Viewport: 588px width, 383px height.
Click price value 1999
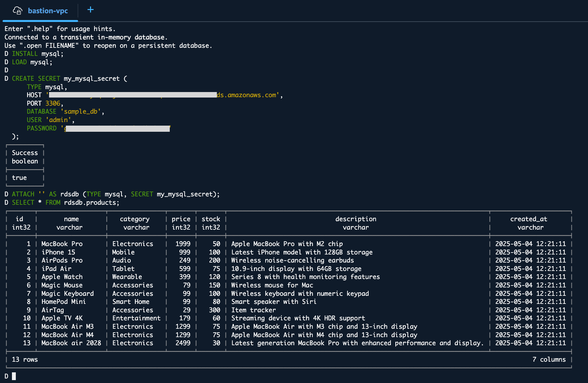183,244
